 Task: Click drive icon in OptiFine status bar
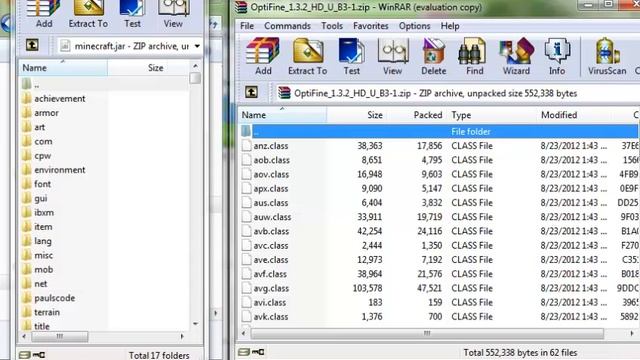244,352
